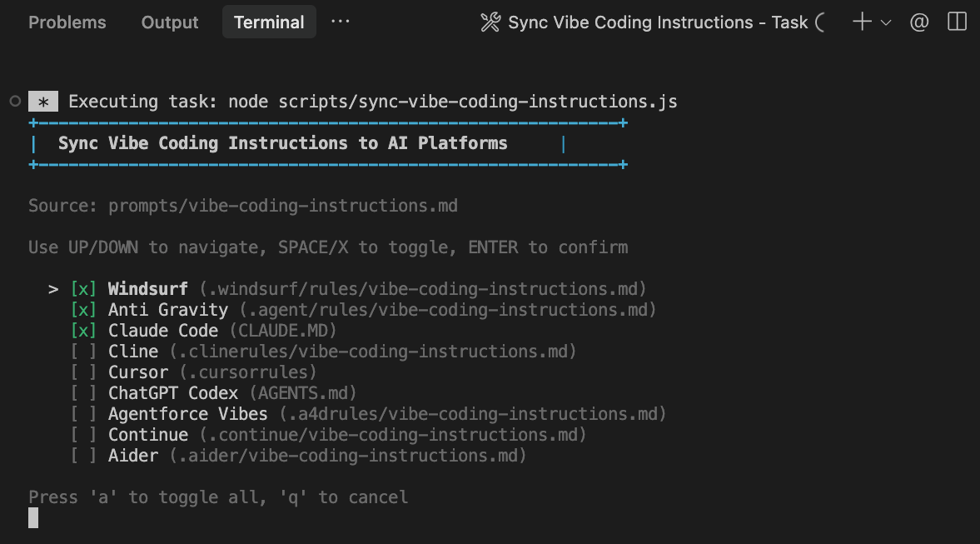Image resolution: width=980 pixels, height=544 pixels.
Task: Open the Output tab
Action: (169, 22)
